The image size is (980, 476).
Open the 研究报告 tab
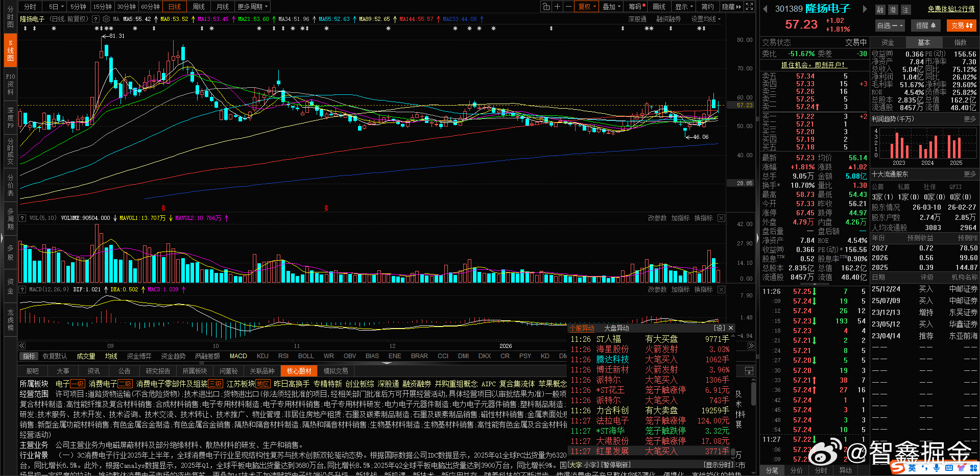click(x=158, y=371)
